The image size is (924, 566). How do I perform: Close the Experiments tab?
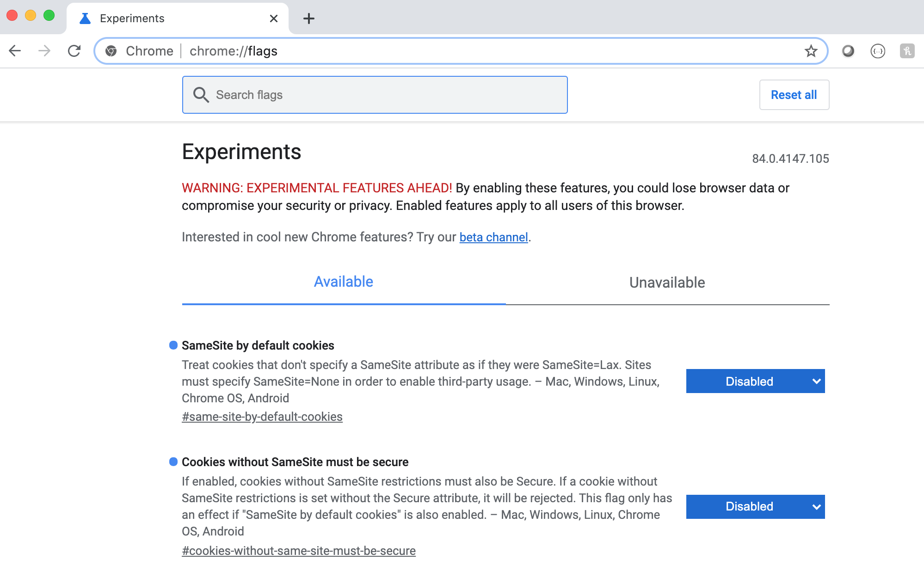click(273, 18)
